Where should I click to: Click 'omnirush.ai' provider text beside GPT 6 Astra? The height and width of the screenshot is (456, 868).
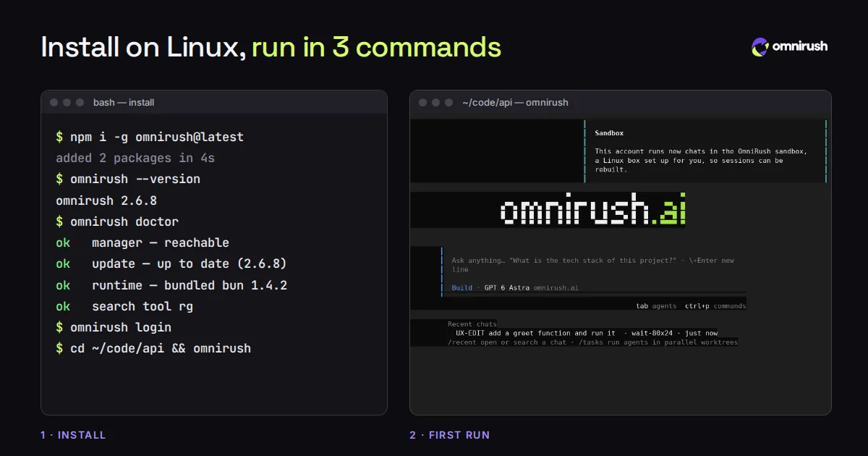tap(556, 288)
